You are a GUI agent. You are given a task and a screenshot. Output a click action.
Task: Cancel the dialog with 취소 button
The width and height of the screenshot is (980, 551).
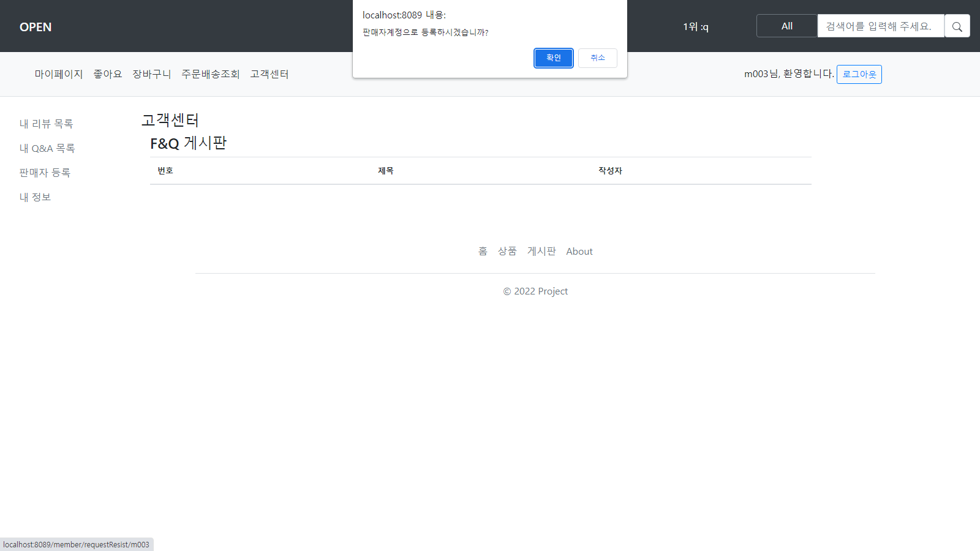[x=597, y=58]
